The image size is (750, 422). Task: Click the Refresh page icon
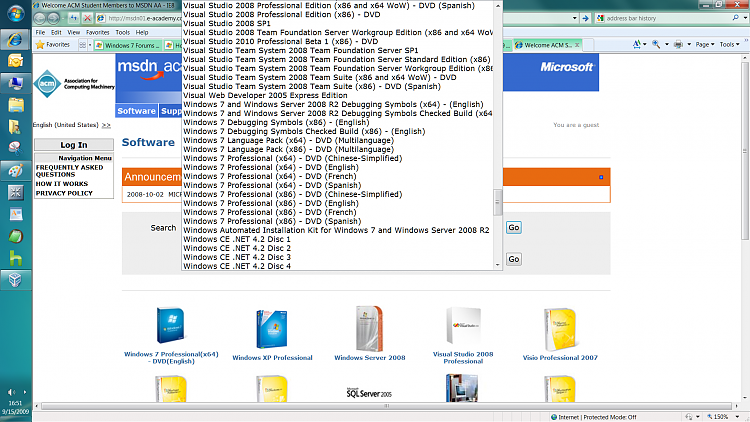74,18
